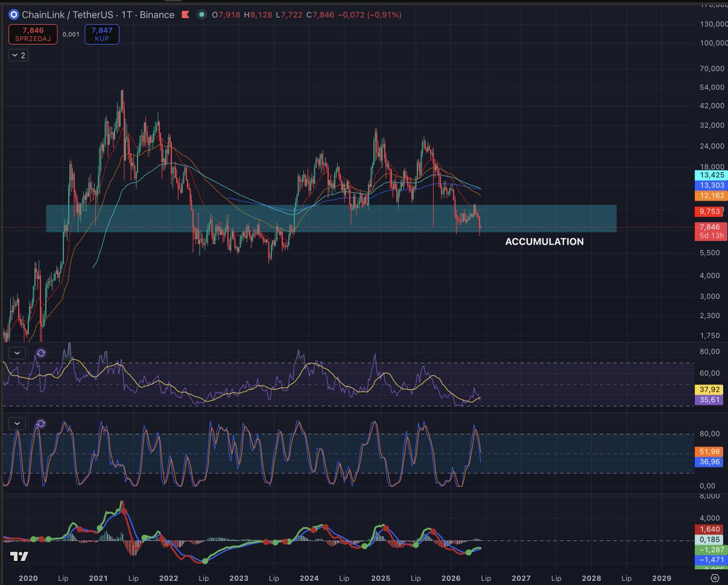Click the L7,722 low price value
Image resolution: width=728 pixels, height=585 pixels.
click(289, 15)
